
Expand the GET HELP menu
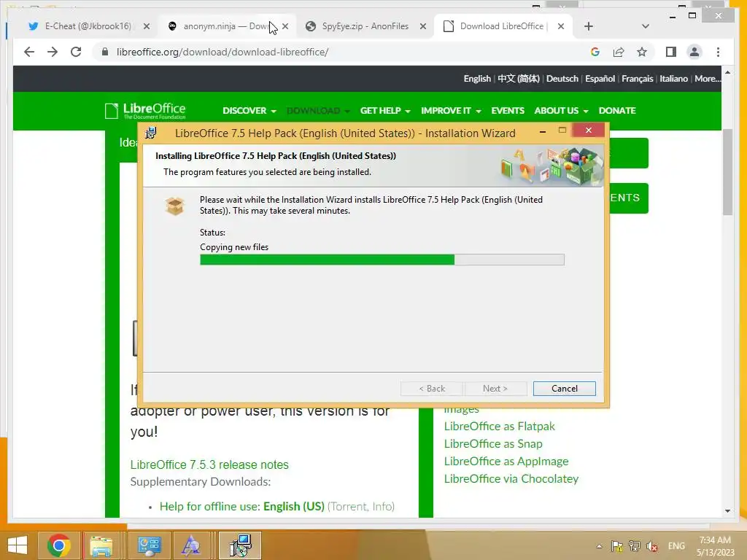(x=385, y=111)
